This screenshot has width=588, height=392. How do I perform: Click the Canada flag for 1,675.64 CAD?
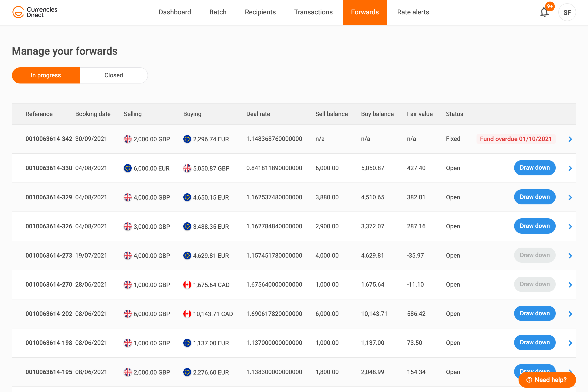point(187,285)
